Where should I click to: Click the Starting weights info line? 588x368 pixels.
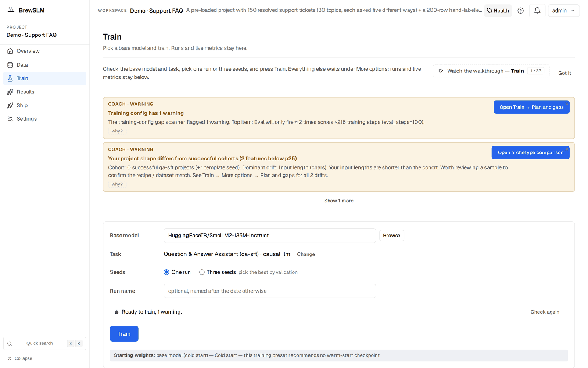338,355
